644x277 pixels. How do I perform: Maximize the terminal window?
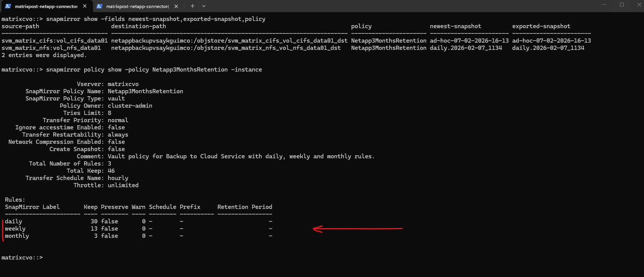622,5
